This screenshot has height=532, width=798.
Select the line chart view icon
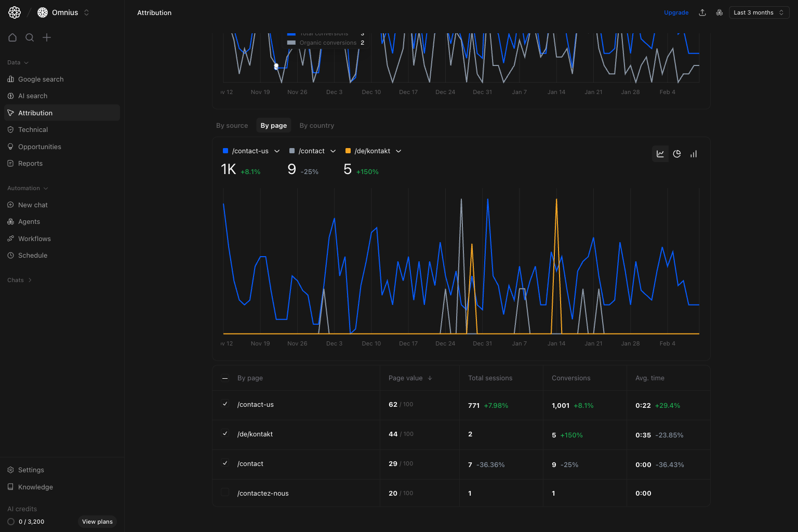660,154
